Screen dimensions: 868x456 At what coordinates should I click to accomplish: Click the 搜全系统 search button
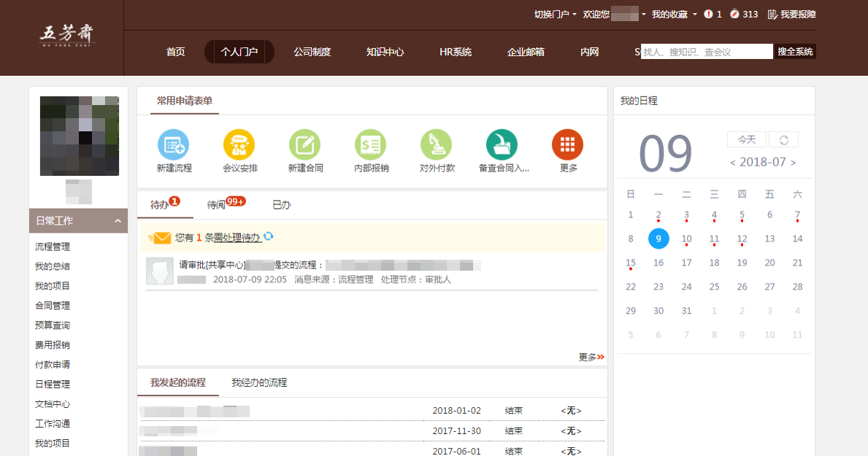click(795, 52)
